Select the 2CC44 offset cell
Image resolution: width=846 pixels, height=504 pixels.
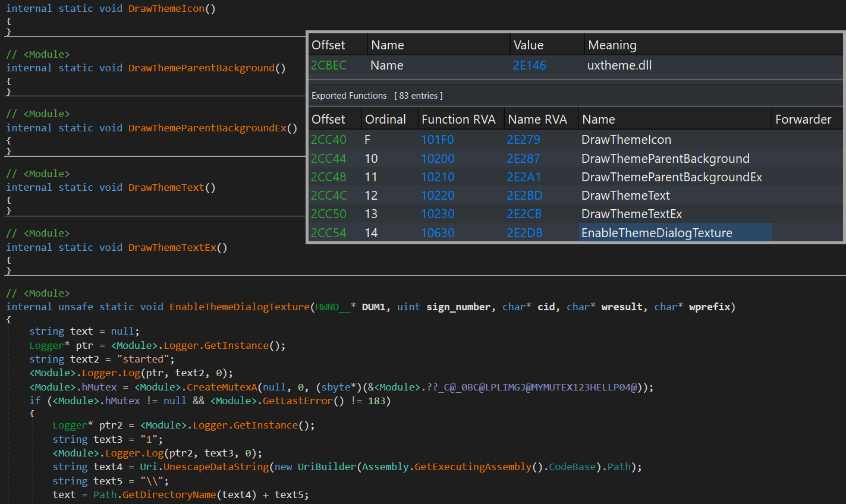(x=329, y=159)
